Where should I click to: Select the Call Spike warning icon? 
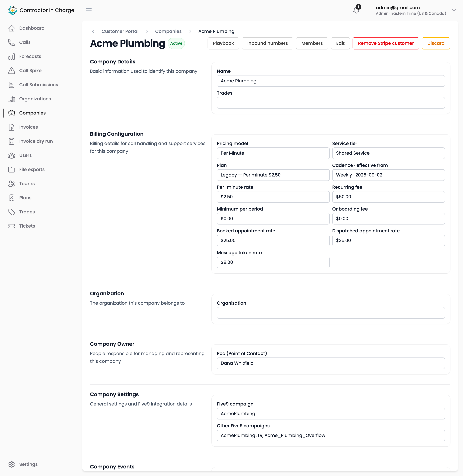point(11,71)
